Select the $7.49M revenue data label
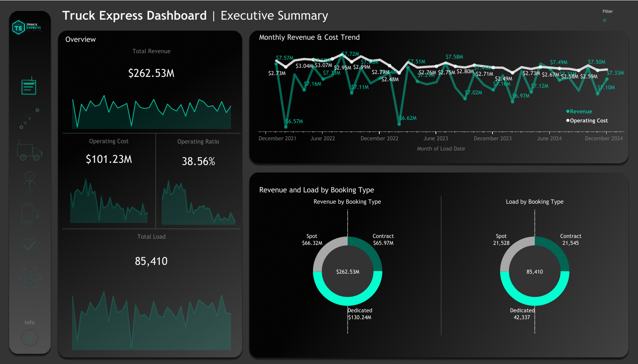The image size is (638, 364). click(x=559, y=62)
